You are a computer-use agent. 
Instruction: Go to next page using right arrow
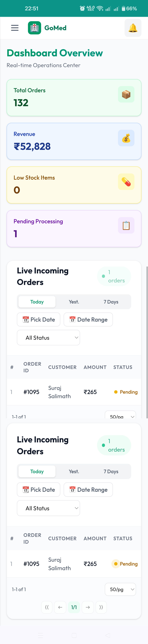pos(88,607)
